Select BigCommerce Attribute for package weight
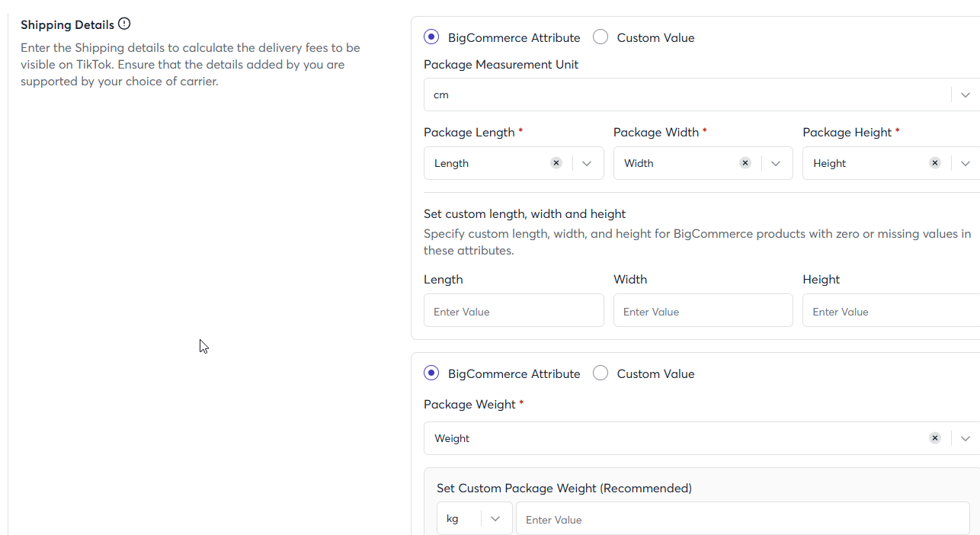 (x=431, y=373)
